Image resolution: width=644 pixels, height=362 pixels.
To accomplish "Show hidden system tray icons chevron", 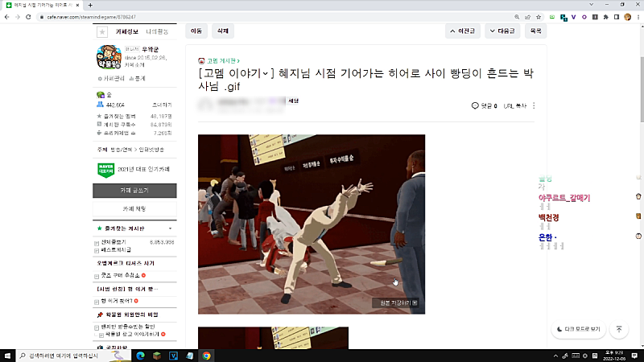I will click(555, 356).
